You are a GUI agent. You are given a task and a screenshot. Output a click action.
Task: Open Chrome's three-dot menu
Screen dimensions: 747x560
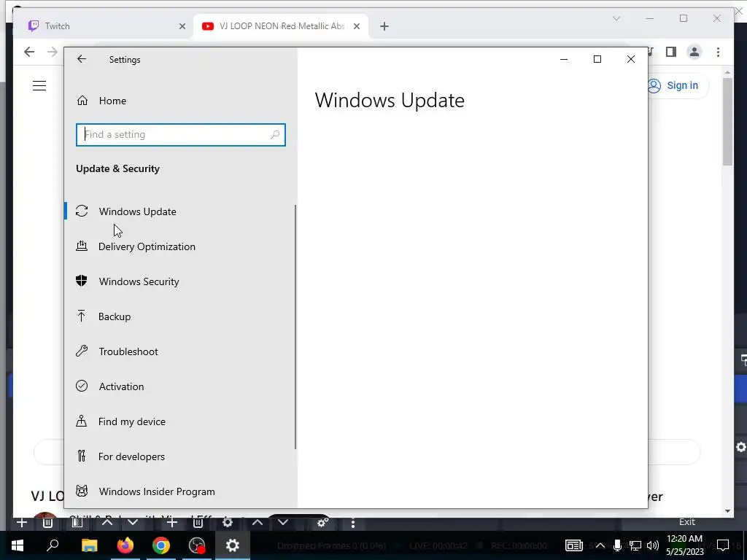[x=718, y=52]
